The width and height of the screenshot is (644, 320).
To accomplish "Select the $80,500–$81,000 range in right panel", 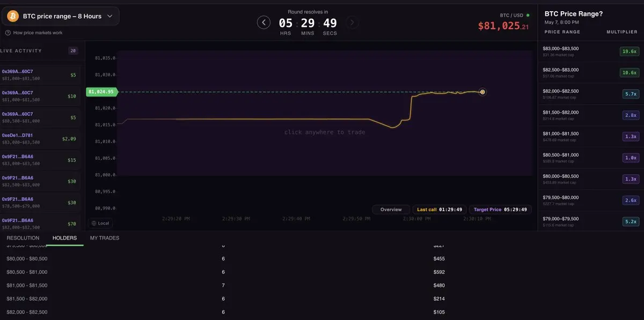I will (591, 158).
